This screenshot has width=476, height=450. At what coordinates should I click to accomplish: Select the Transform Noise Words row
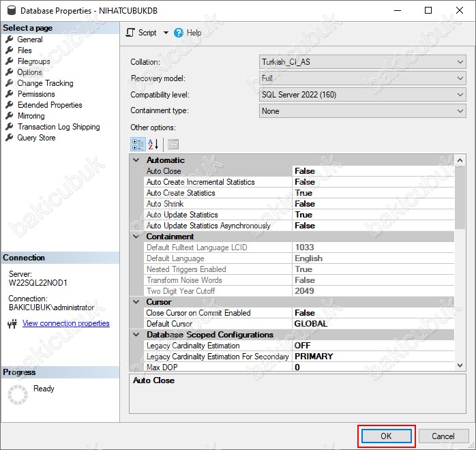pos(299,280)
